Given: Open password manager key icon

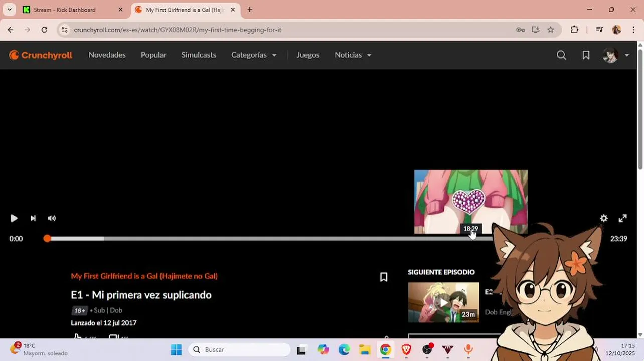Looking at the screenshot, I should coord(521,30).
